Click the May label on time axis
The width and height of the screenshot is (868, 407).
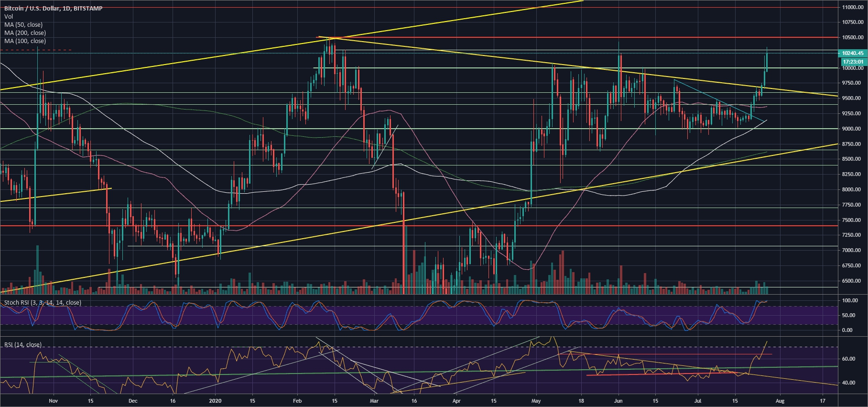pos(536,401)
